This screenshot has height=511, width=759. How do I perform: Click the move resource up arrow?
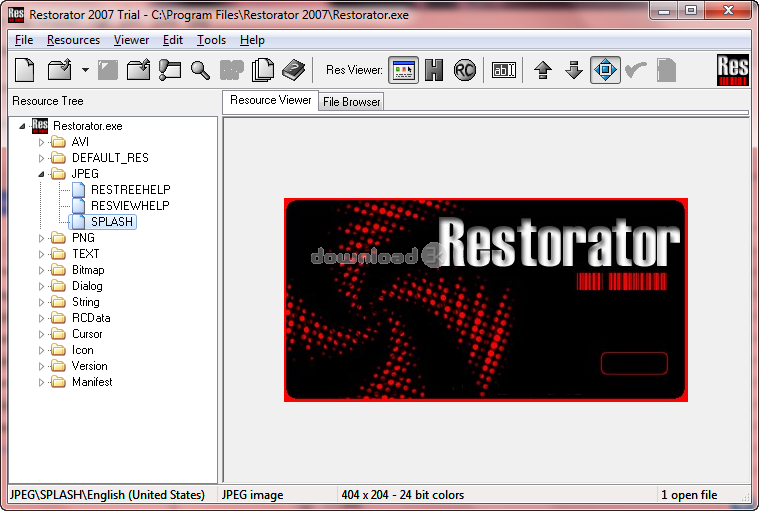click(543, 70)
